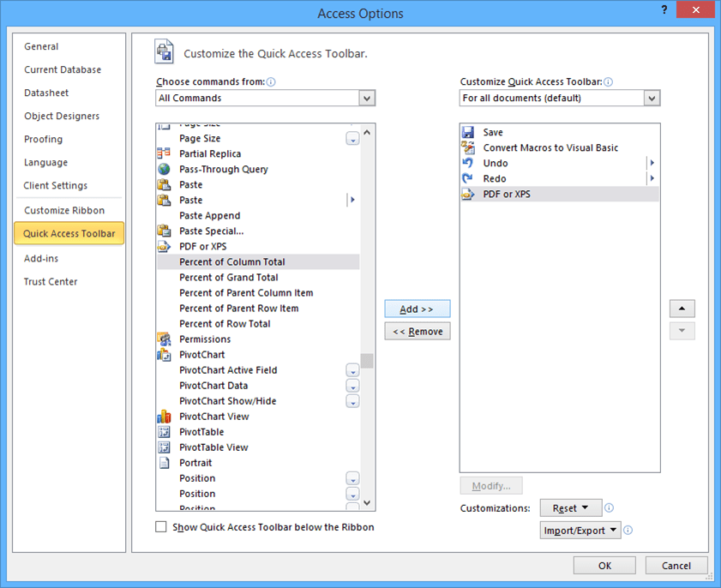Click the commands list scrollbar down arrow
This screenshot has width=721, height=588.
367,502
